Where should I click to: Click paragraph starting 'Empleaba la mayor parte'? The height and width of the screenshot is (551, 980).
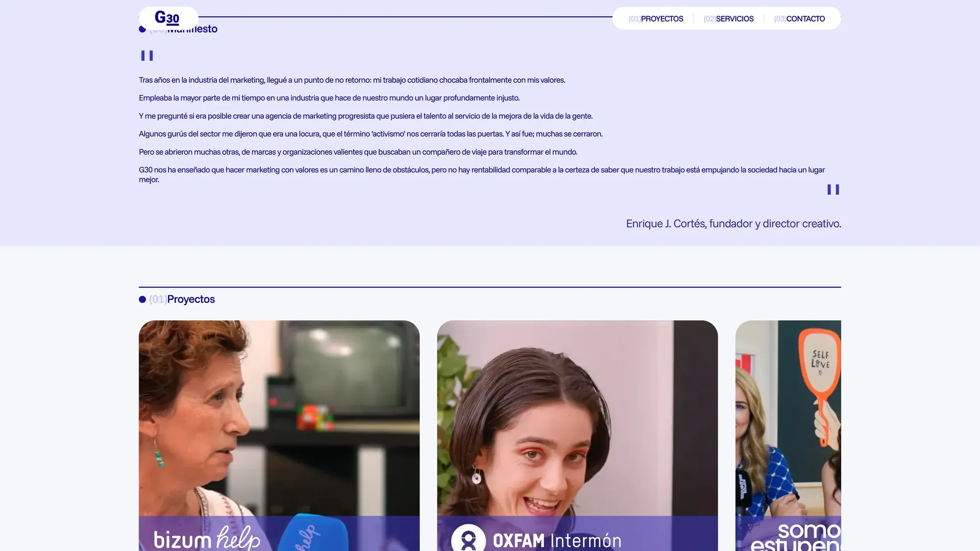coord(329,98)
